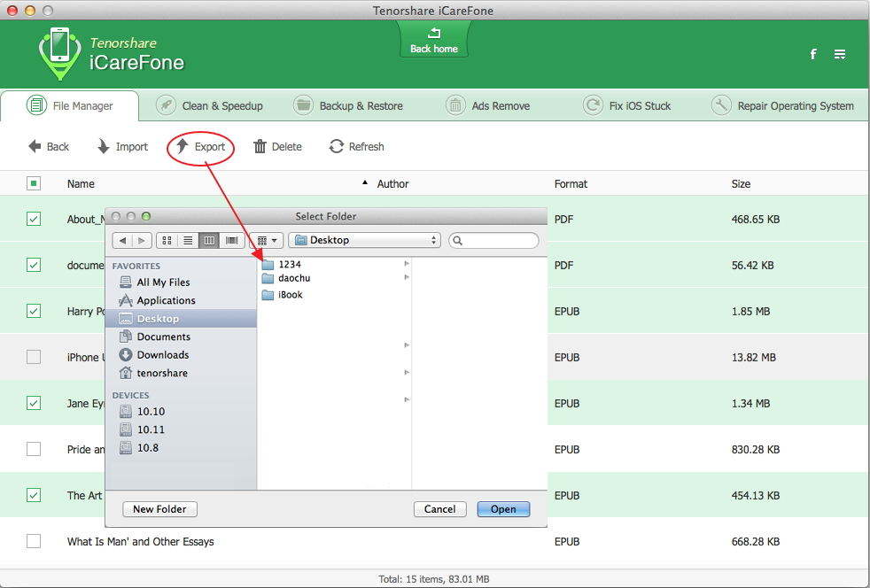Screen dimensions: 870x588
Task: Sort by the Author column header
Action: click(x=392, y=183)
